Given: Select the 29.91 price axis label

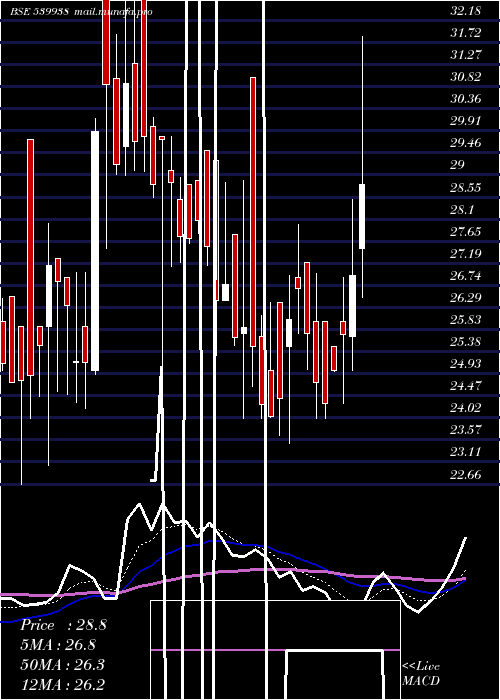Looking at the screenshot, I should [466, 121].
